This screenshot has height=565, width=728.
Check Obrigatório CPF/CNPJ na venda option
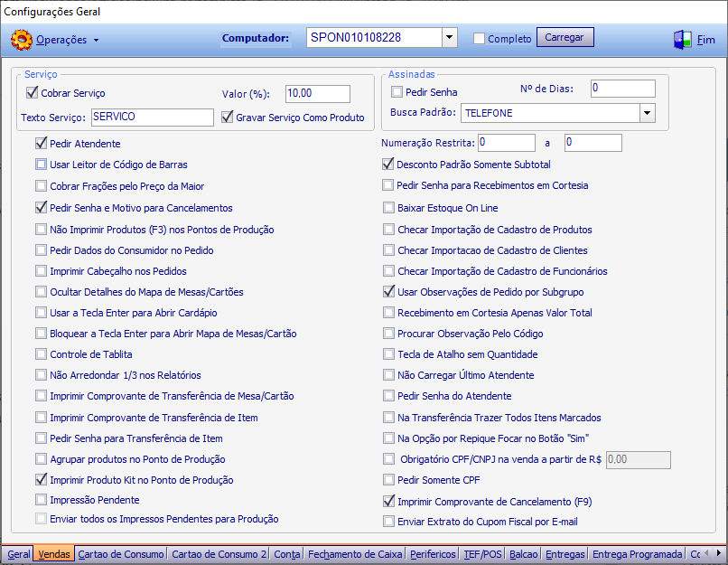pyautogui.click(x=388, y=459)
